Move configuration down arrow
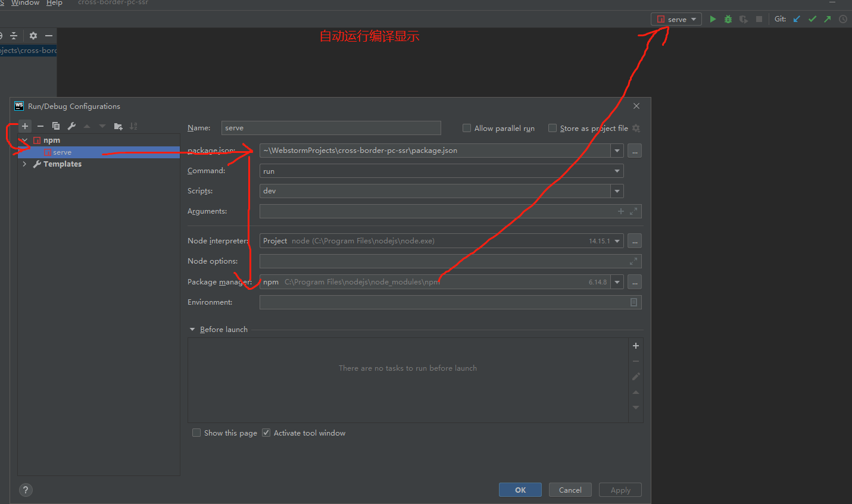The image size is (852, 504). 102,126
